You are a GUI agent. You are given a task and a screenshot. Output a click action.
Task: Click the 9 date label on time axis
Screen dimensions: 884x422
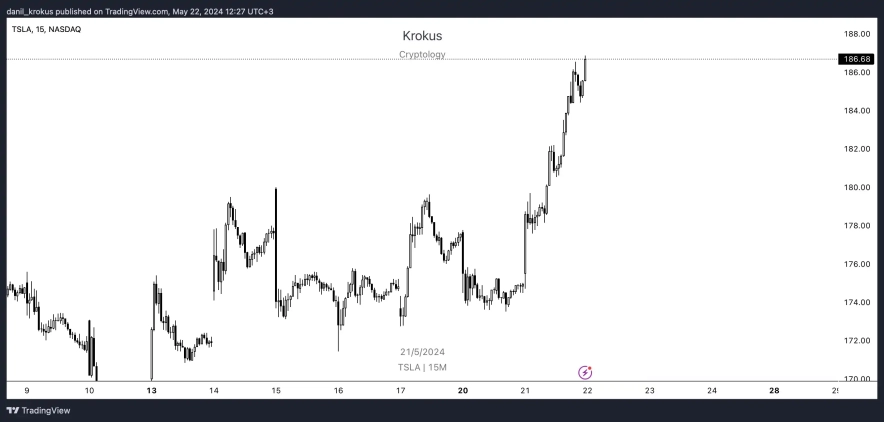point(27,391)
